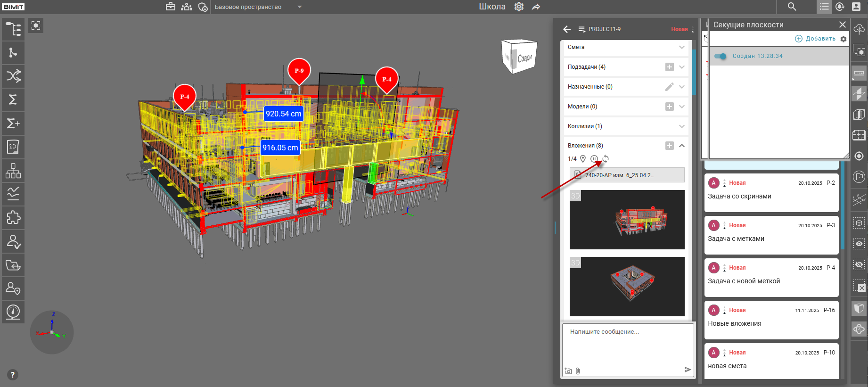Toggle the eye visibility icon in right toolbar
The width and height of the screenshot is (868, 387).
click(859, 244)
